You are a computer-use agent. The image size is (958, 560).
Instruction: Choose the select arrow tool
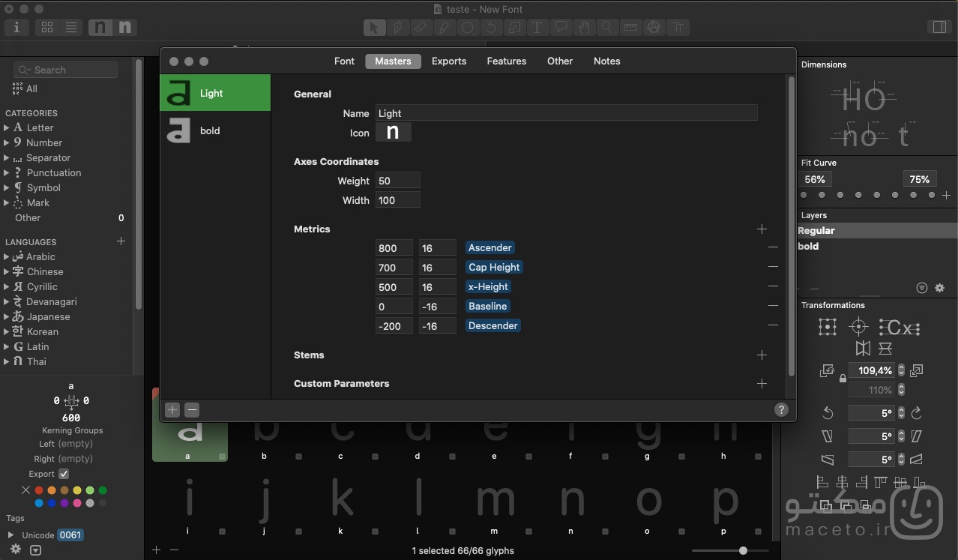(374, 28)
